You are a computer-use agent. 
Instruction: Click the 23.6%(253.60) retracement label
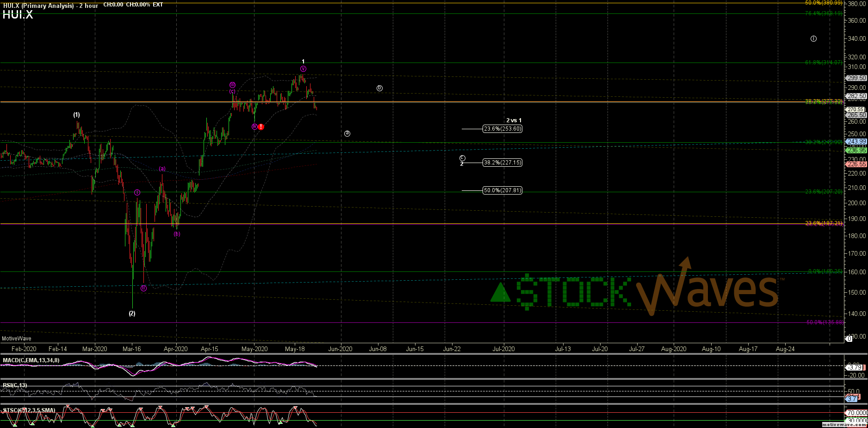pyautogui.click(x=502, y=129)
